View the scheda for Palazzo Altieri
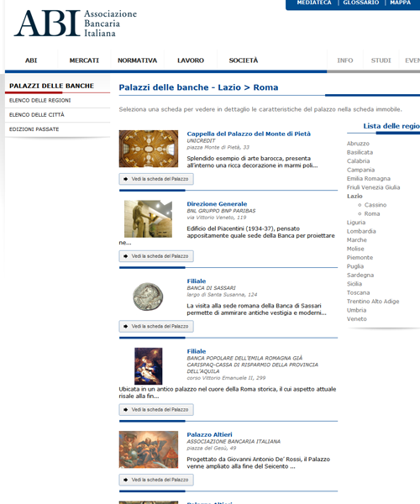The width and height of the screenshot is (420, 504). (156, 480)
